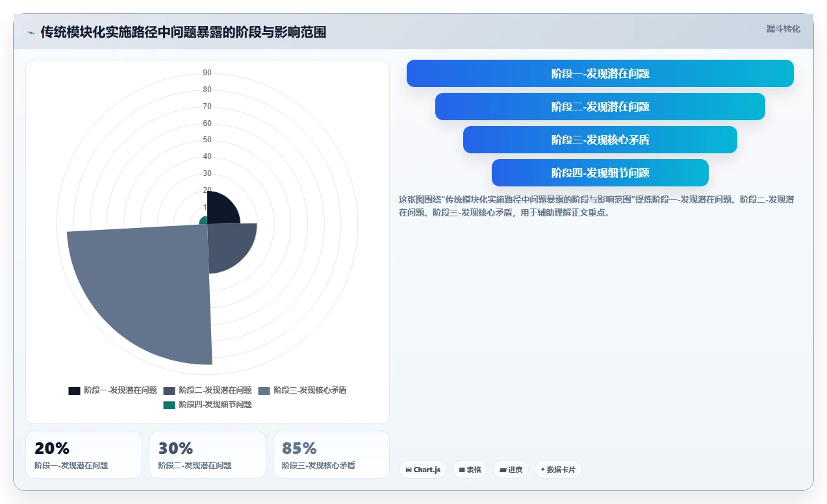Viewport: 827px width, 504px height.
Task: Click the dark slate medium chart segment
Action: click(x=227, y=244)
